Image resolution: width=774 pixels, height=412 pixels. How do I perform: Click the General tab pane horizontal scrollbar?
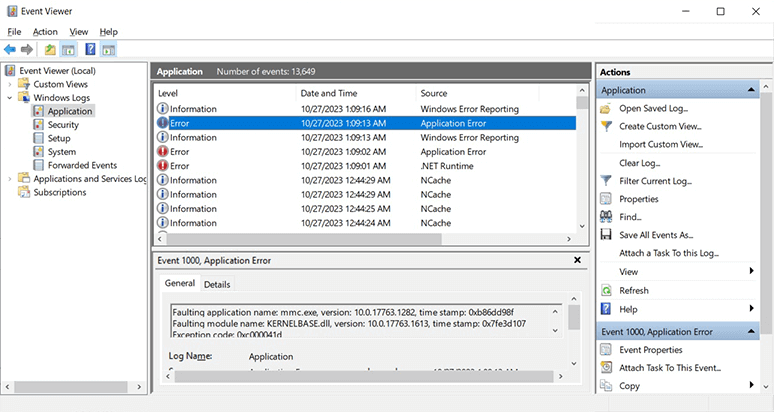click(364, 376)
